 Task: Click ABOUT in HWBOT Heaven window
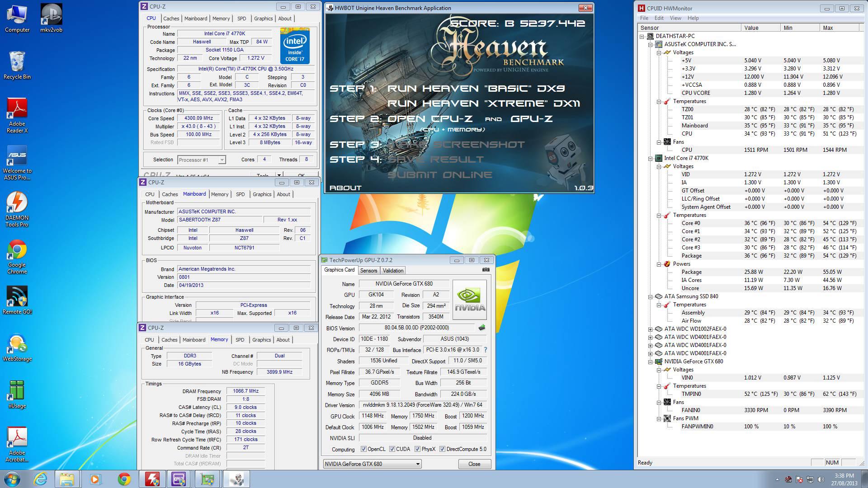345,188
